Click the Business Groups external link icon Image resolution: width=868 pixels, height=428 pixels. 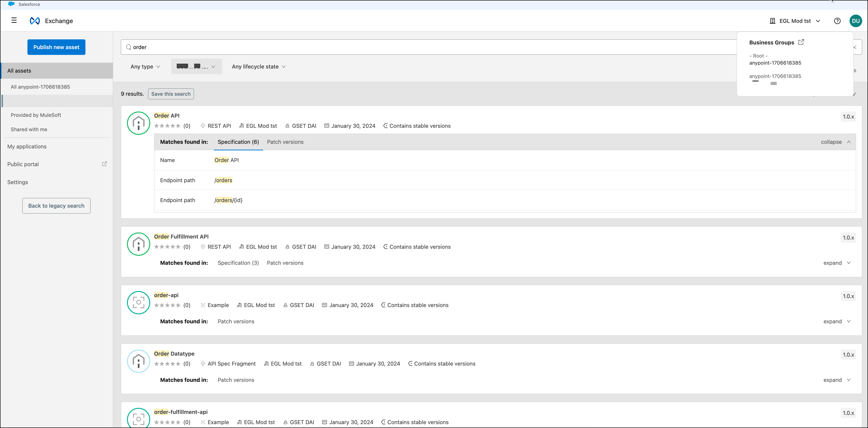tap(801, 42)
